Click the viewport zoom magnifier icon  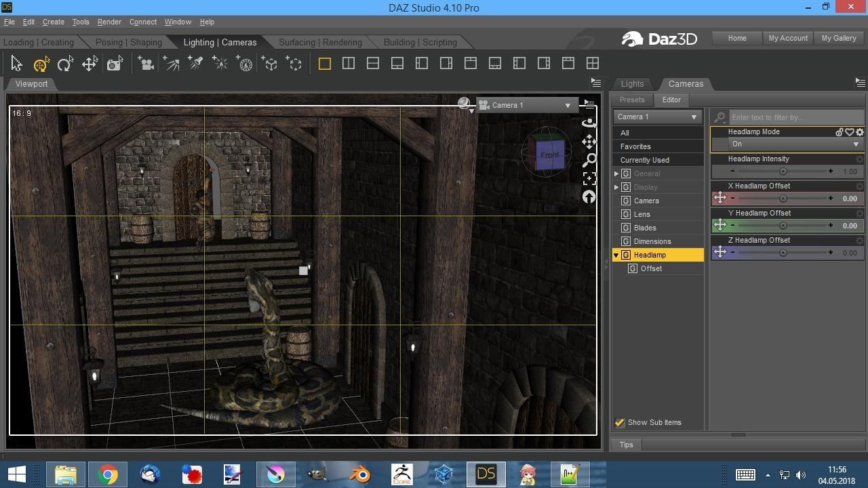click(x=589, y=160)
